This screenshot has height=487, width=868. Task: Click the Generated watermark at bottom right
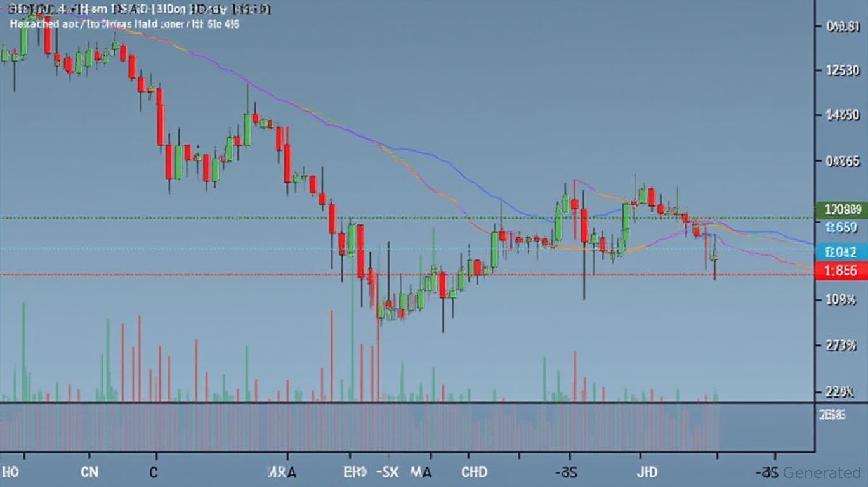(x=821, y=472)
